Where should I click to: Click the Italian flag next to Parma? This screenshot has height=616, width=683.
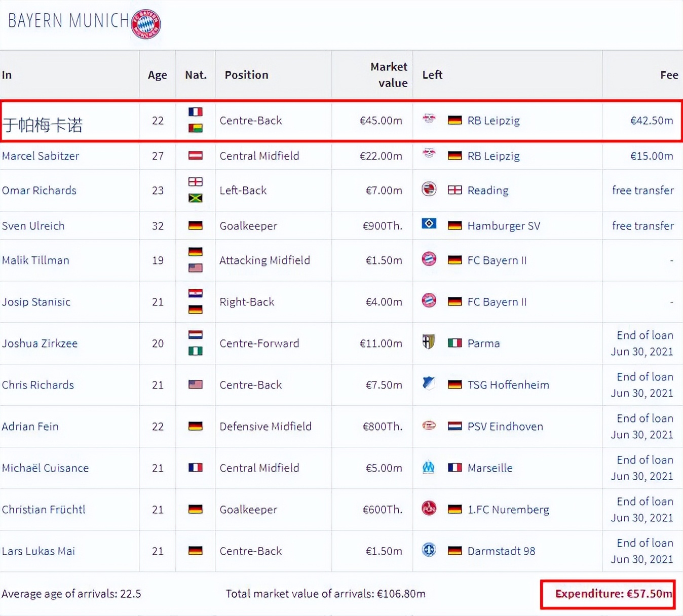point(455,343)
